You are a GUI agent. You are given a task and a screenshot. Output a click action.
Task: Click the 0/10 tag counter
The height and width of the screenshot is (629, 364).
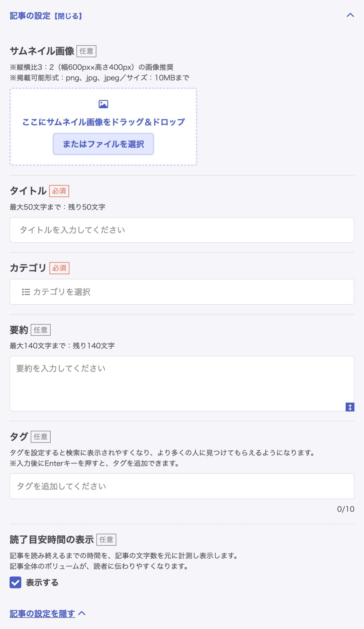[345, 509]
